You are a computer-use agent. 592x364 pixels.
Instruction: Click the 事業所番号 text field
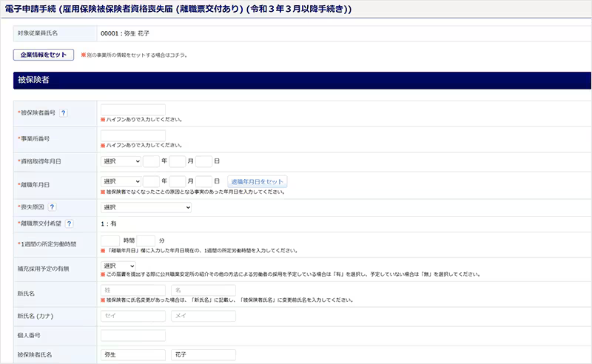click(133, 136)
